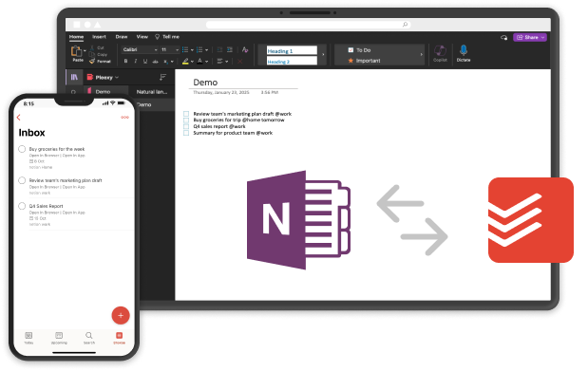The image size is (588, 371).
Task: Check the 'Q4 sales report @work' checkbox
Action: pos(186,126)
